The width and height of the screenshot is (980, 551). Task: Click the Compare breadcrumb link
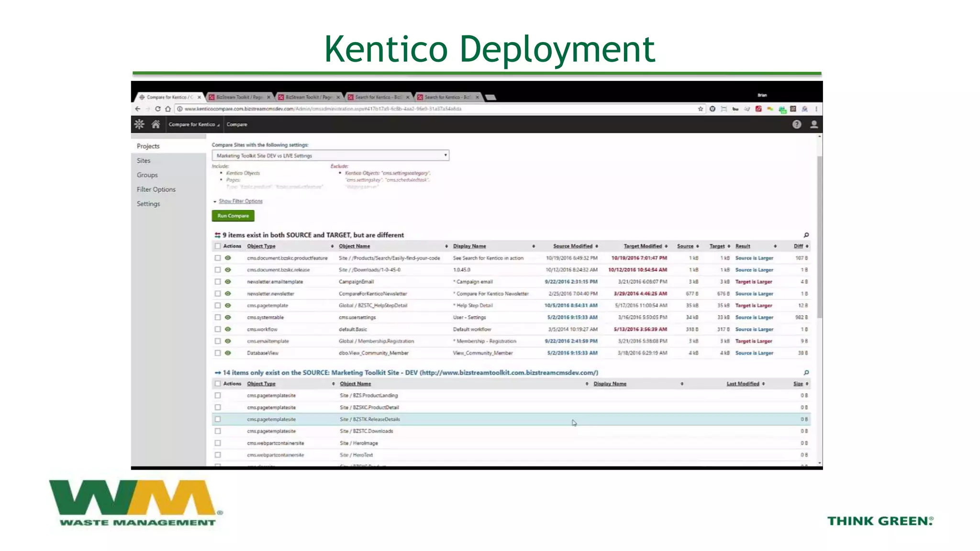click(x=237, y=124)
